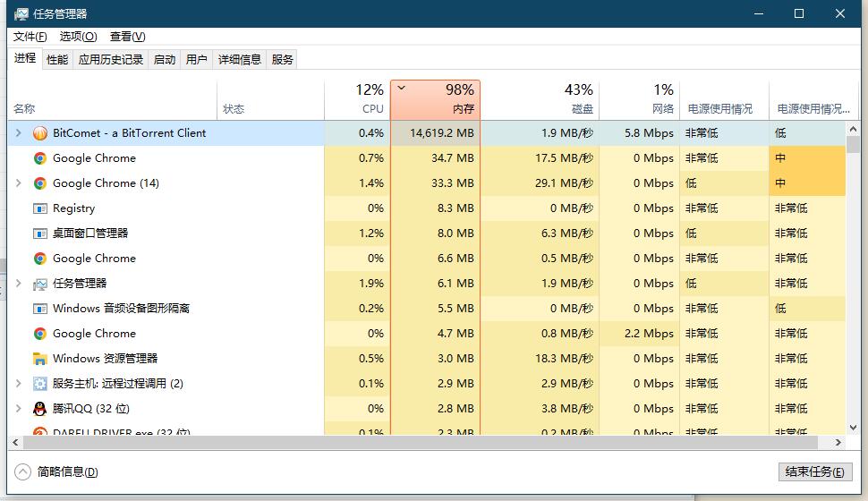Click the 任务管理器 process row icon
The width and height of the screenshot is (868, 501).
click(x=40, y=284)
